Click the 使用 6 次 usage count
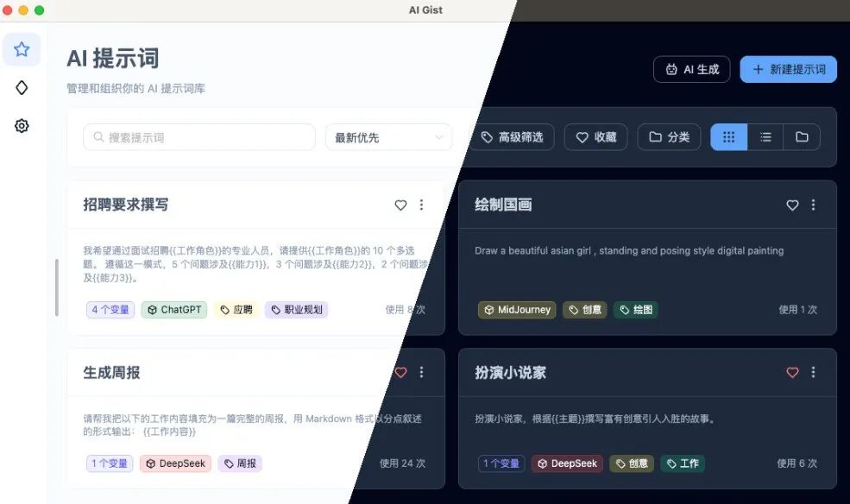The image size is (850, 504). click(796, 463)
